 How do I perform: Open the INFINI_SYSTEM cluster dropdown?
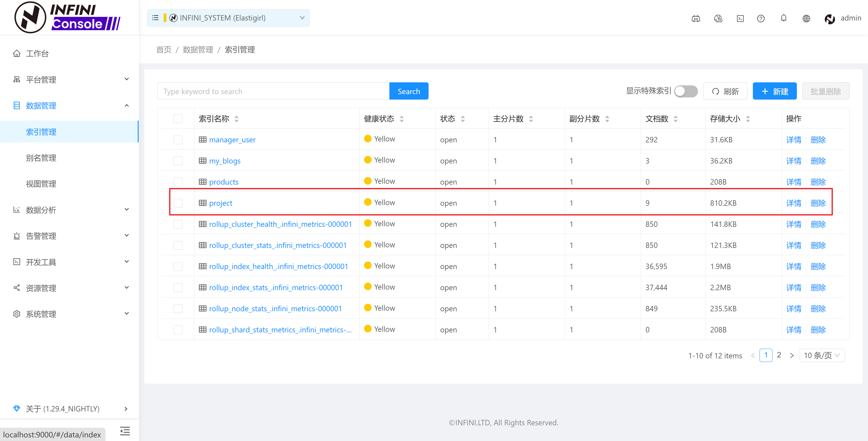[x=302, y=18]
